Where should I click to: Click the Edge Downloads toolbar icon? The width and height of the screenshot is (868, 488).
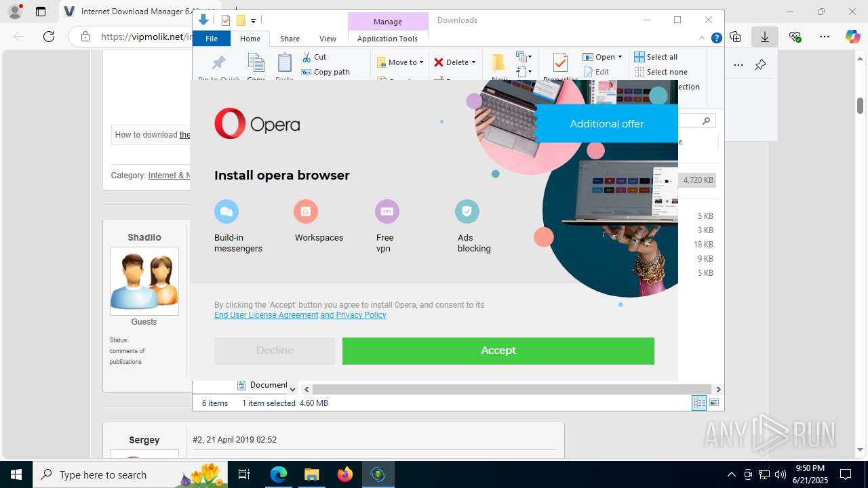tap(764, 37)
